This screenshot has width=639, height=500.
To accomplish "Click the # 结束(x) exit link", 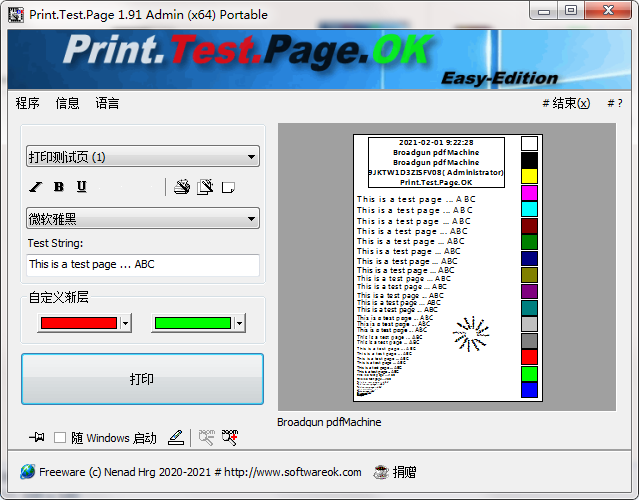I will point(566,103).
